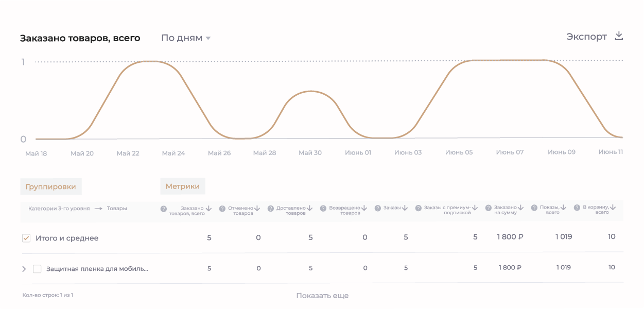The image size is (644, 309).
Task: Sort by В корзину, всего arrow icon
Action: [x=613, y=208]
